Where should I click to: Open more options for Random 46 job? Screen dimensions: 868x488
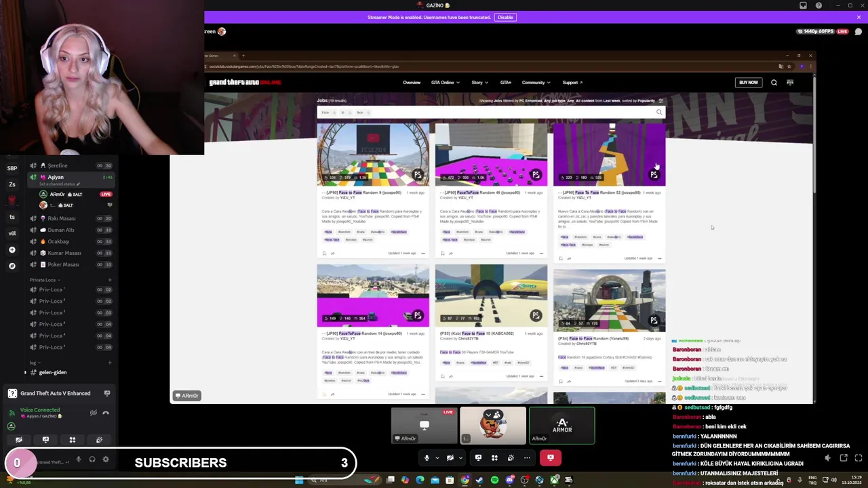(x=541, y=253)
